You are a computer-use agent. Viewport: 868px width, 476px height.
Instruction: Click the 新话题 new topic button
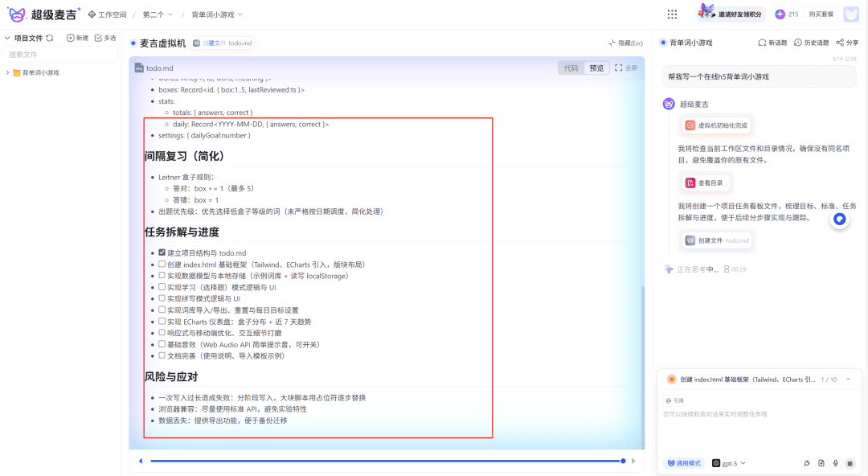point(772,43)
